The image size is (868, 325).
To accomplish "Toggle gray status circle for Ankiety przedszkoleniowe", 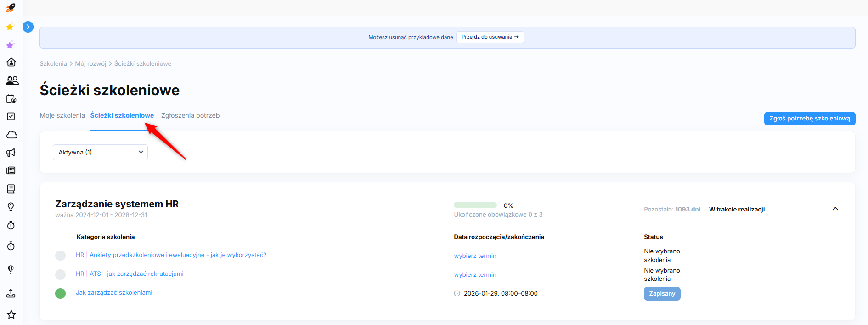I will tap(60, 256).
